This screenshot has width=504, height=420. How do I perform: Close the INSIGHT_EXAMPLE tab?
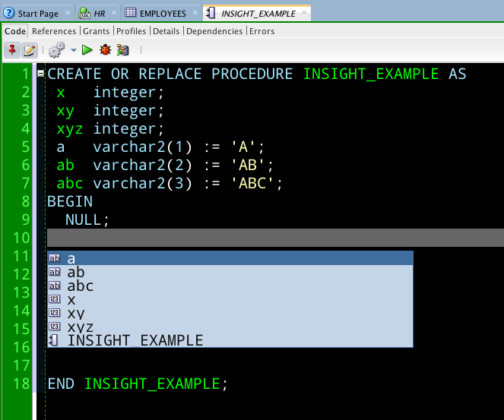pos(305,14)
